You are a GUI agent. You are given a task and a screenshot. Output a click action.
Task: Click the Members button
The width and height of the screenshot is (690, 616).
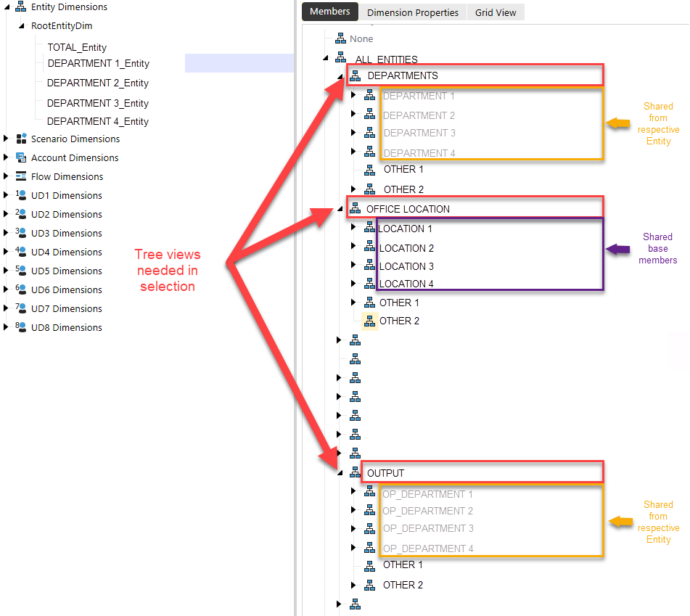329,12
